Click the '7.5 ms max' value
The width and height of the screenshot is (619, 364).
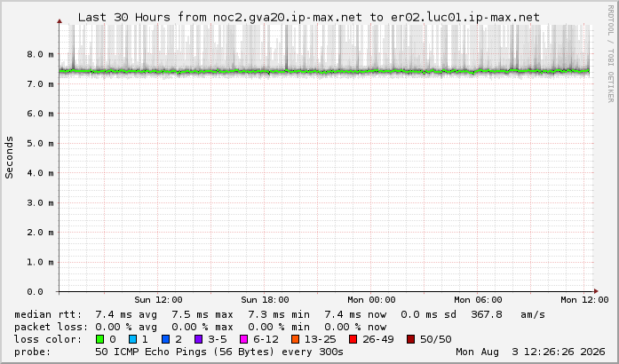202,314
